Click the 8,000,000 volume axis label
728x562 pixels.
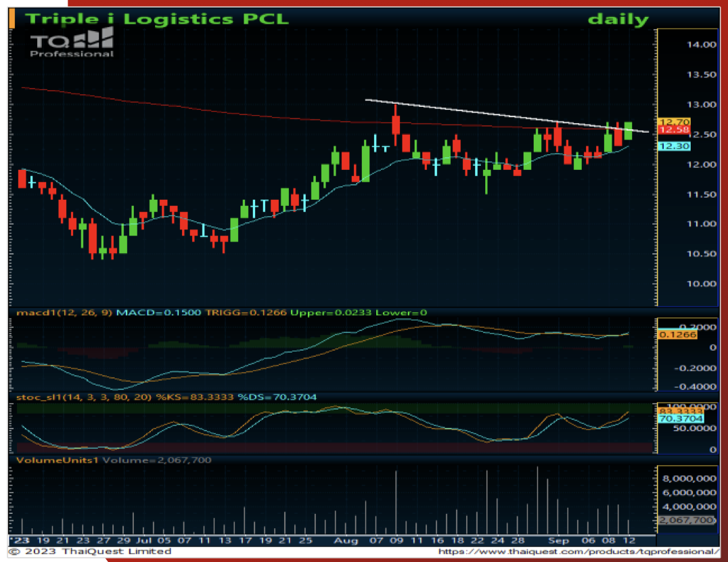[x=690, y=479]
